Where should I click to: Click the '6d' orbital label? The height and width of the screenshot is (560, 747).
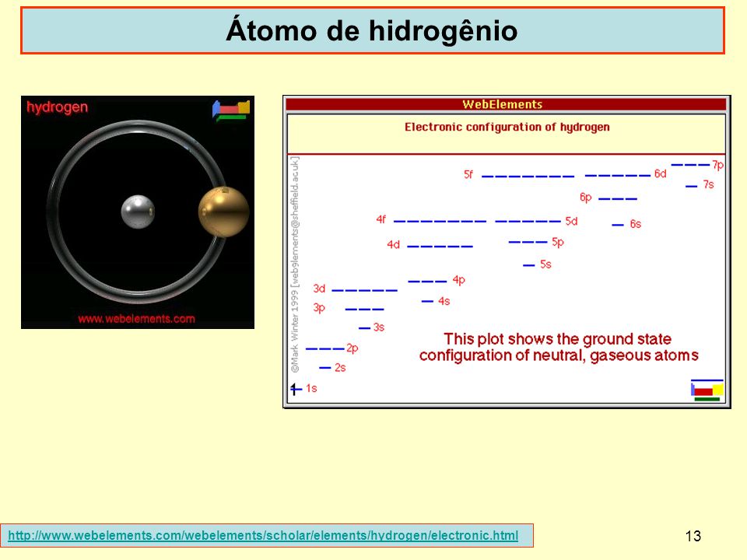[661, 173]
